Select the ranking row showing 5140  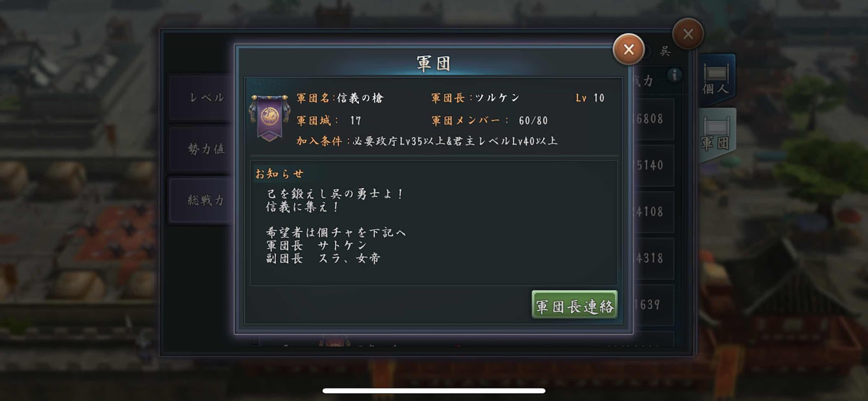pyautogui.click(x=653, y=166)
